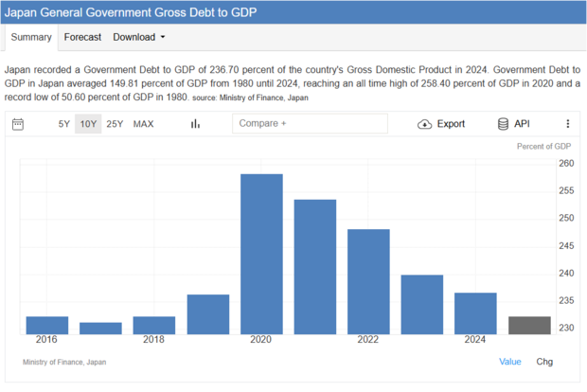Viewport: 587px width, 392px height.
Task: Switch to the Summary tab
Action: (31, 38)
